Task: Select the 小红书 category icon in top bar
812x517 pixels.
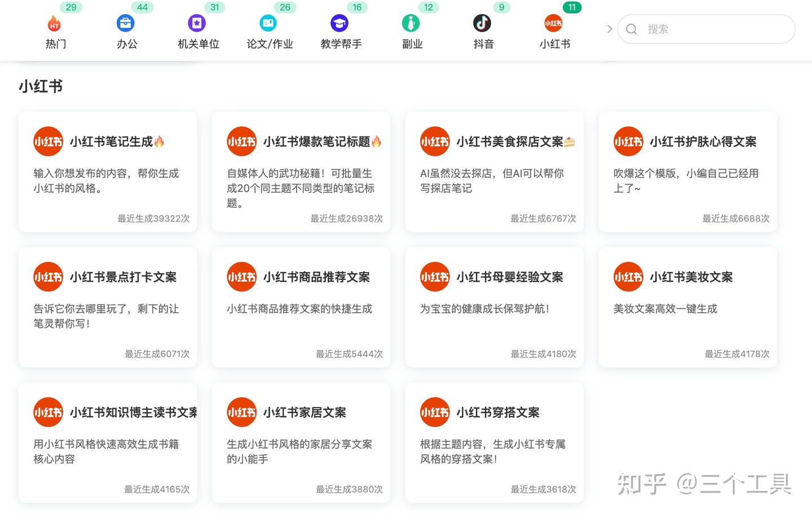Action: 553,23
